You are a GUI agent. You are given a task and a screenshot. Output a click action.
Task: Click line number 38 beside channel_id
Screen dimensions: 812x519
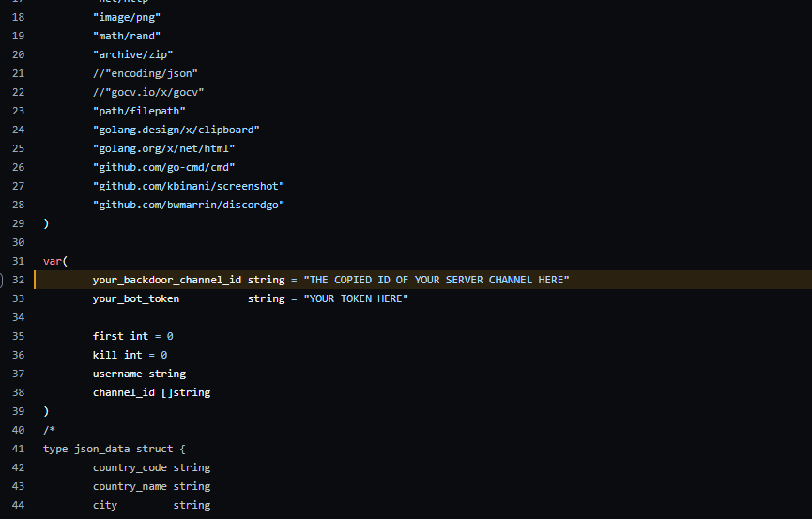coord(18,392)
